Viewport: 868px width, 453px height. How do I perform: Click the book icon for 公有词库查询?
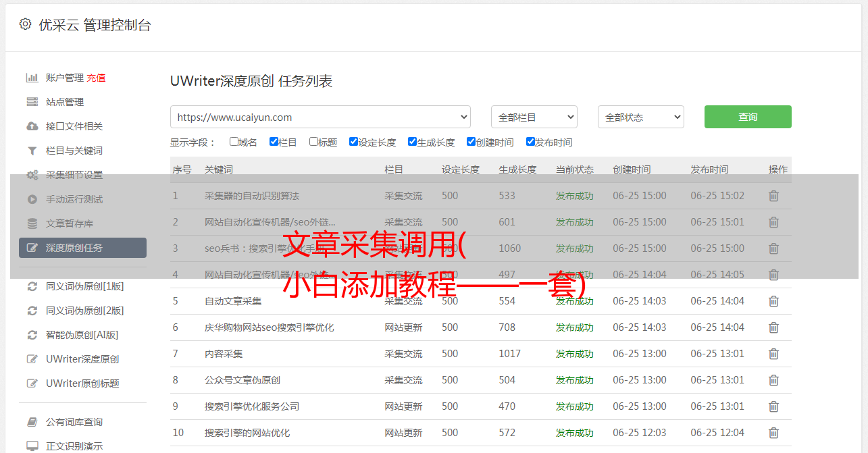[x=32, y=422]
